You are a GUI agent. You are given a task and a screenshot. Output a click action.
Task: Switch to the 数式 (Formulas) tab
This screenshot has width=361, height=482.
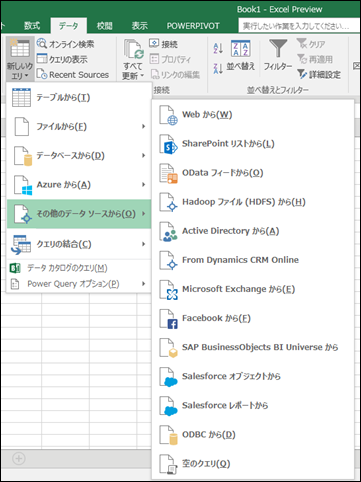pyautogui.click(x=32, y=26)
